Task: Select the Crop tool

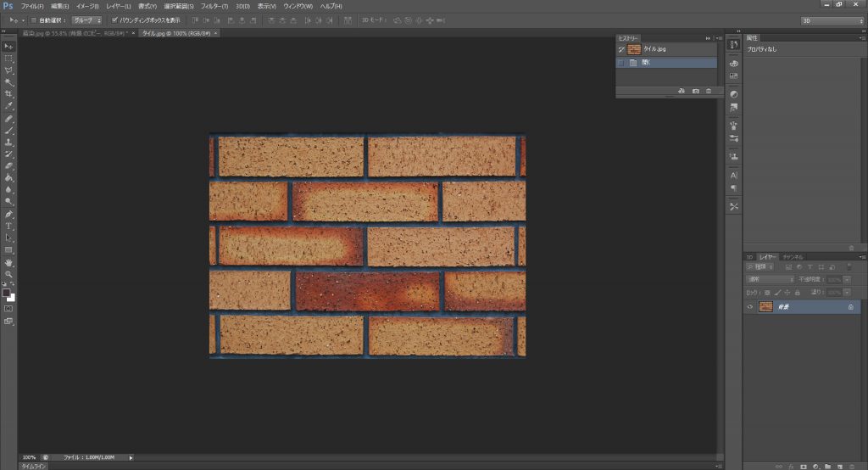Action: click(8, 94)
